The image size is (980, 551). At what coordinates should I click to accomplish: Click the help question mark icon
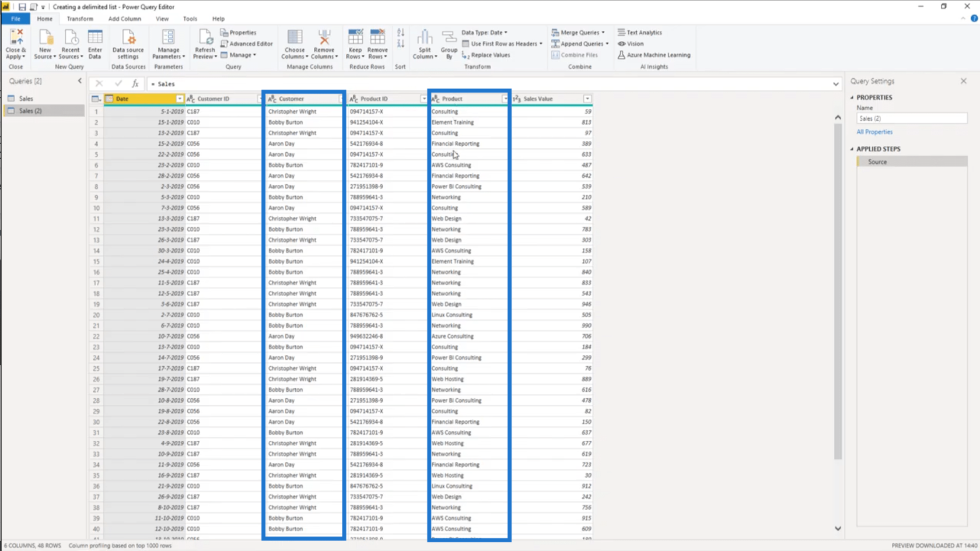tap(974, 19)
